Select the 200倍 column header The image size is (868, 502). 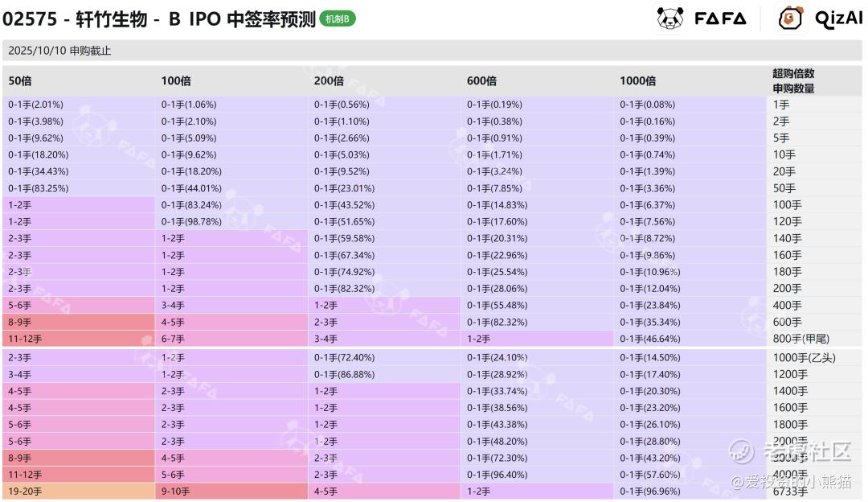[x=329, y=80]
